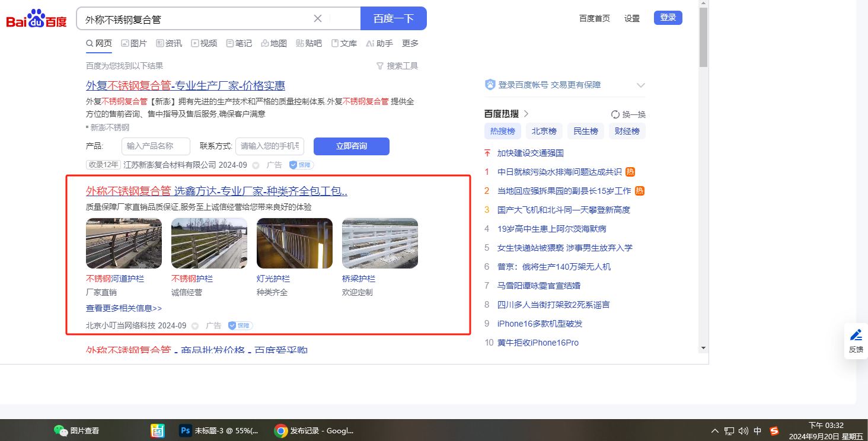Open the 搜索工具 search tools filter
Viewport: 868px width, 441px height.
pyautogui.click(x=397, y=66)
